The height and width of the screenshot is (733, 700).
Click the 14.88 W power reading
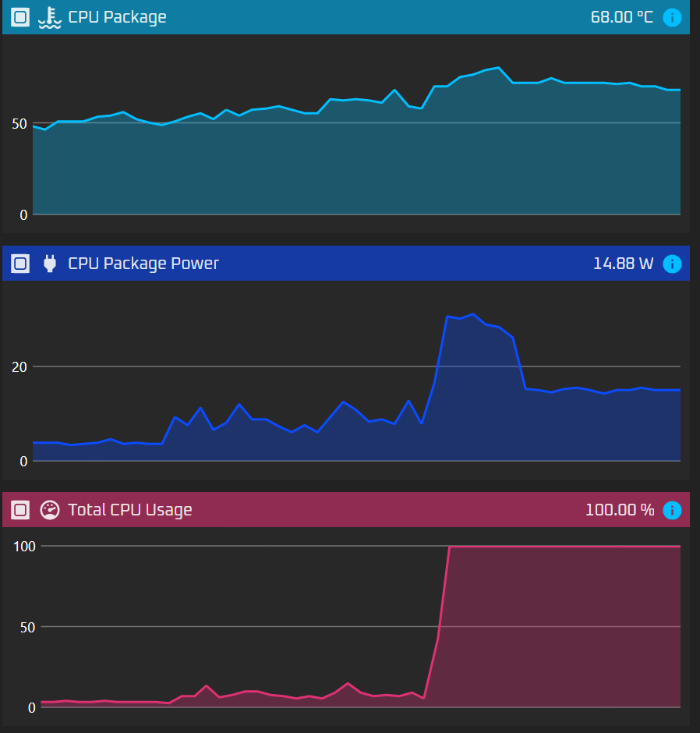[x=623, y=264]
